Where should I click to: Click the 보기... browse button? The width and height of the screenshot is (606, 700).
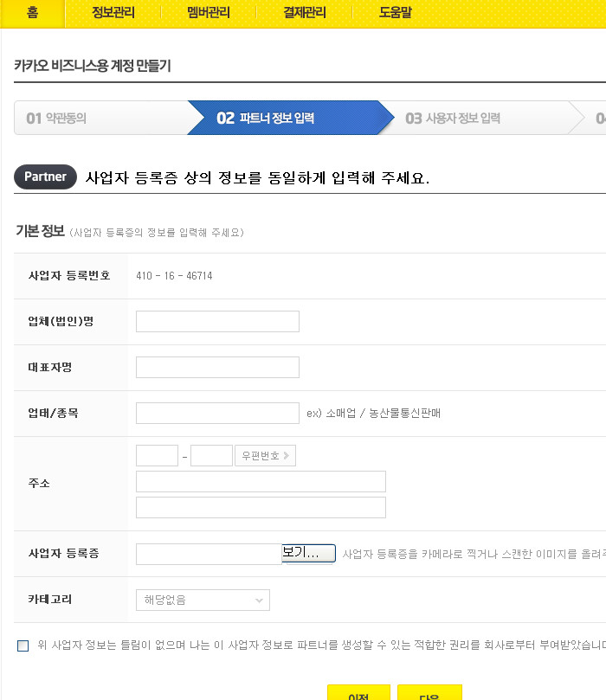click(x=308, y=553)
